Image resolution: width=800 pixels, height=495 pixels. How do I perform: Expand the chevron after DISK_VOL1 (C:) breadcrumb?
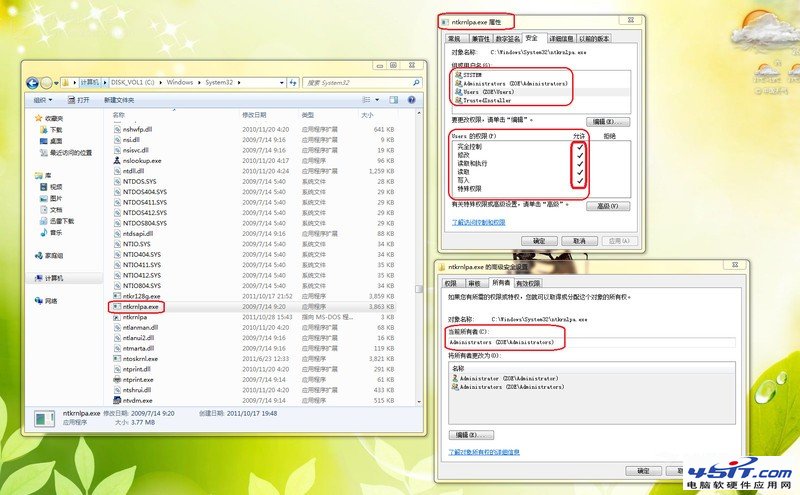coord(160,82)
